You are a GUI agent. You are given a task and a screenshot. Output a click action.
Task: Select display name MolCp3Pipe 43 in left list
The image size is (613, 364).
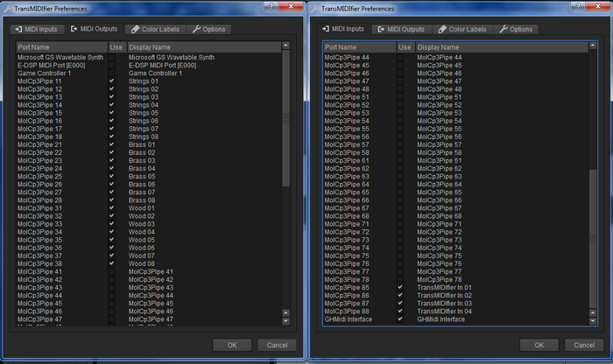151,288
